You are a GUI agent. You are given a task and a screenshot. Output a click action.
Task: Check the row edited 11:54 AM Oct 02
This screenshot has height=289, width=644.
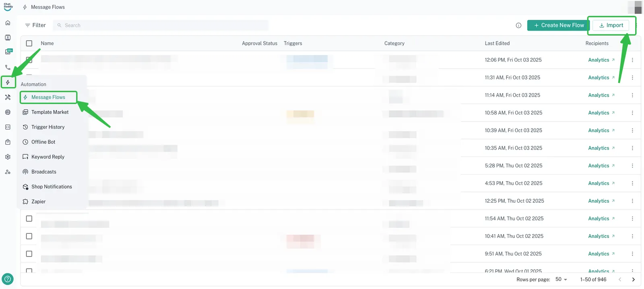coord(29,218)
